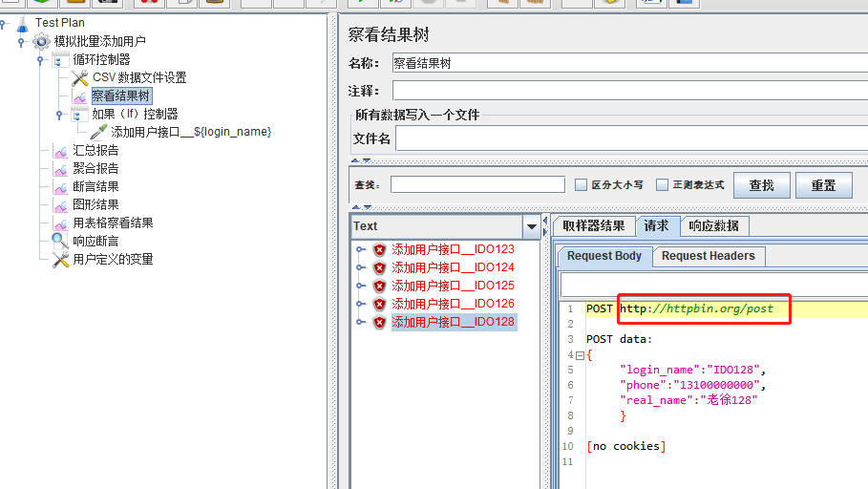
Task: Focus the 名称 name input field
Action: coord(630,63)
